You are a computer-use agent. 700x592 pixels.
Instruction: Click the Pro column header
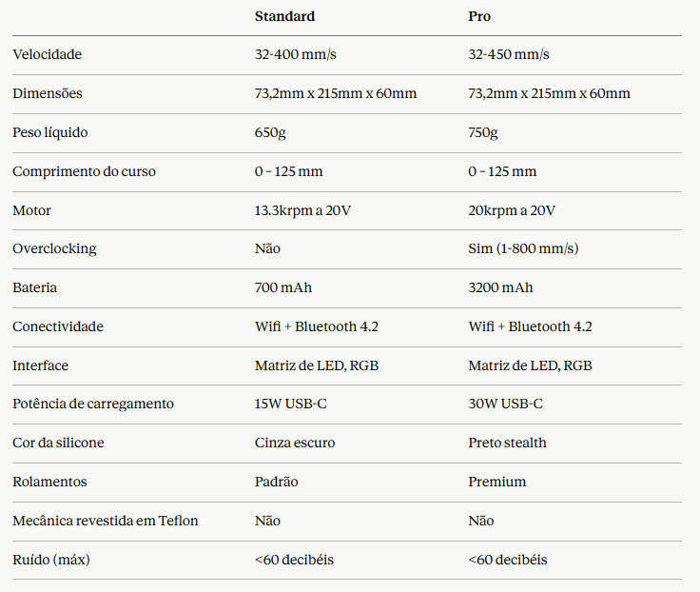coord(479,16)
